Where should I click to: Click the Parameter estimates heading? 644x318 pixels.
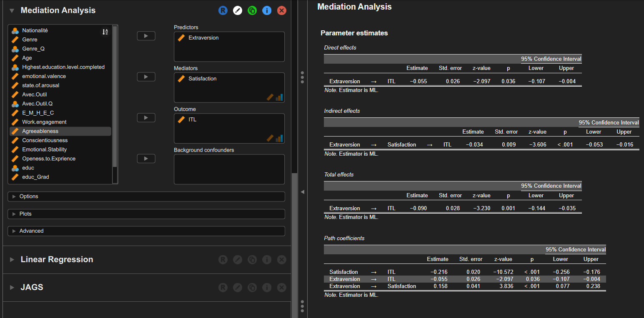[354, 33]
